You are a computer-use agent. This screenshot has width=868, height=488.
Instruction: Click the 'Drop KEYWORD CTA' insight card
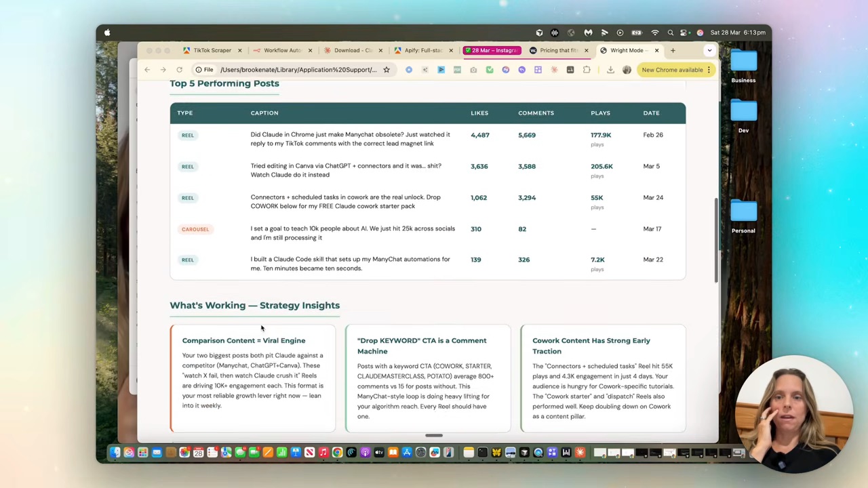pyautogui.click(x=428, y=378)
